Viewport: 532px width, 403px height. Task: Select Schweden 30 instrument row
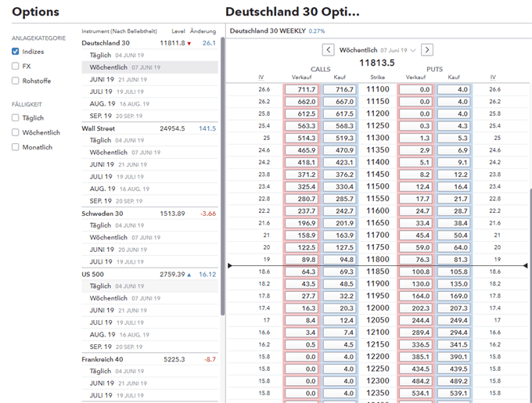pyautogui.click(x=149, y=214)
